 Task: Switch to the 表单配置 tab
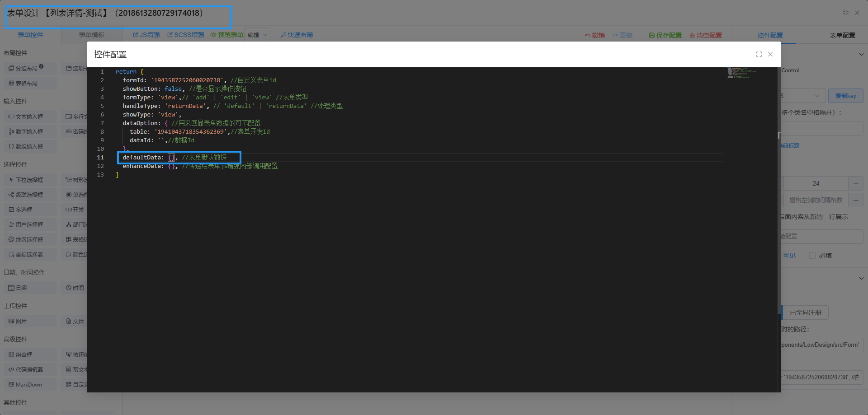pos(842,35)
